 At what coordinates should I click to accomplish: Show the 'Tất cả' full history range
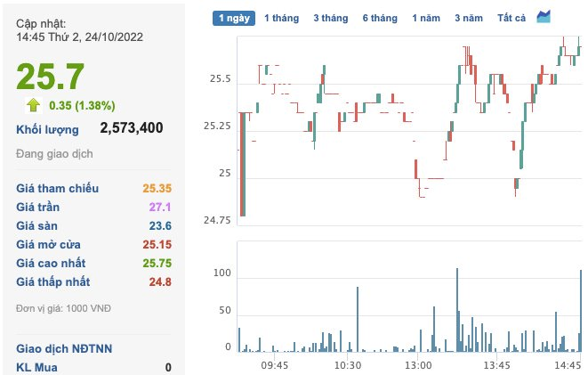(511, 18)
